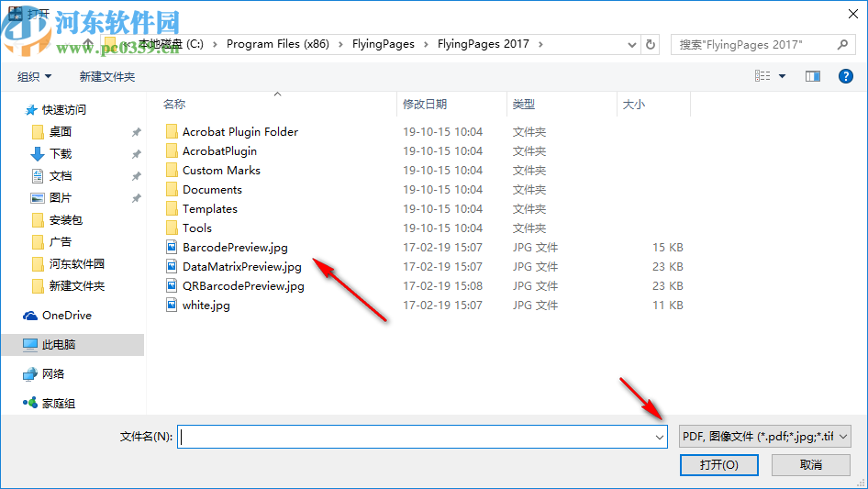Navigate to FlyingPages breadcrumb
The height and width of the screenshot is (489, 868).
[383, 44]
